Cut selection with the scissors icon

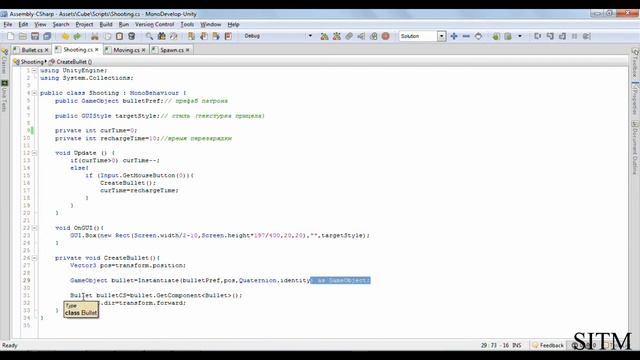(x=95, y=36)
